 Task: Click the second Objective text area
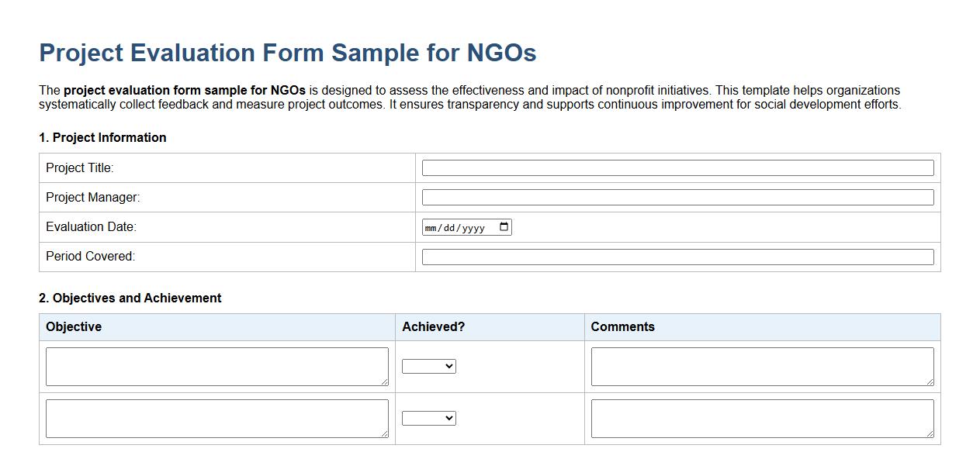tap(217, 416)
